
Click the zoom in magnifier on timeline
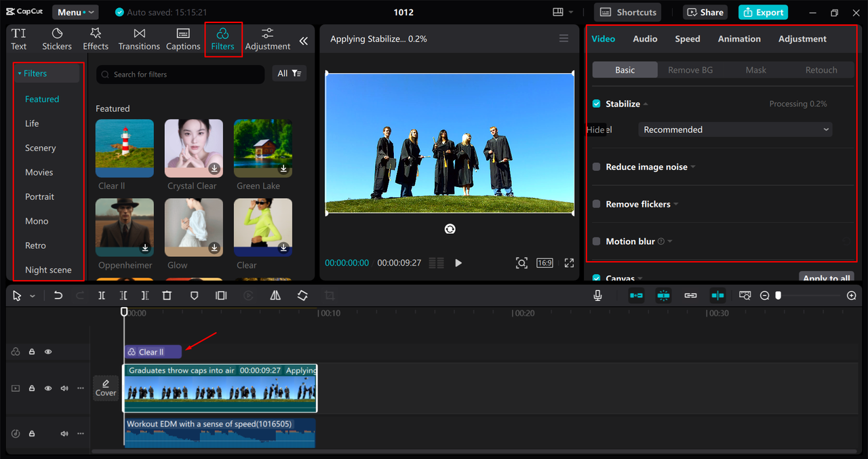click(852, 296)
